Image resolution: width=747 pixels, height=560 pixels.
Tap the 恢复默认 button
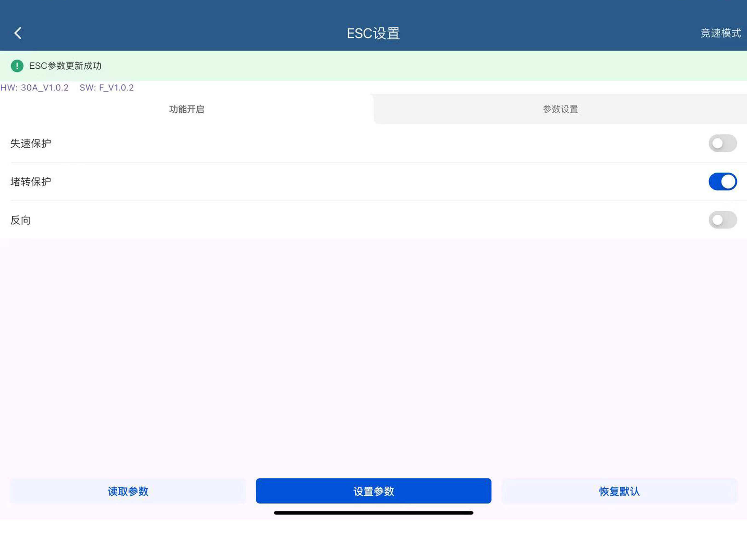pyautogui.click(x=619, y=491)
